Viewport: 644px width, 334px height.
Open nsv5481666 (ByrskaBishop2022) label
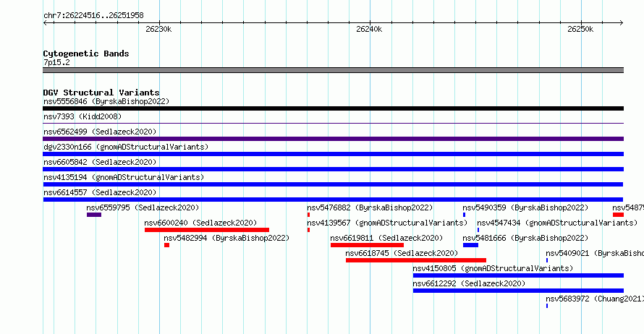tap(525, 238)
